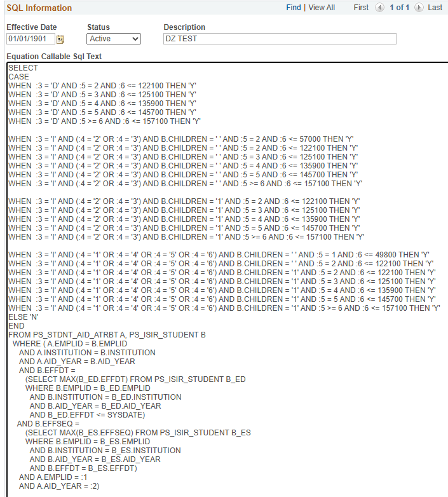448x497 pixels.
Task: Click the line with :6 <= 49800
Action: (219, 254)
